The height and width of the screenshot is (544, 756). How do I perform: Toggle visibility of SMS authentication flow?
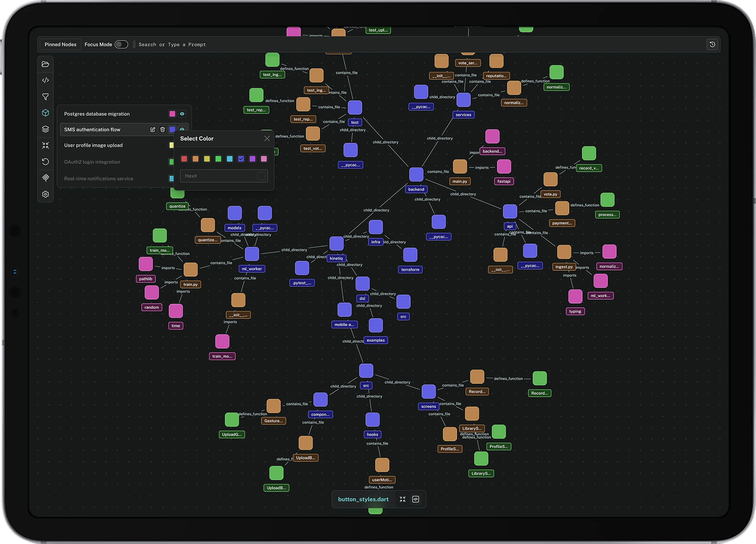(x=182, y=129)
